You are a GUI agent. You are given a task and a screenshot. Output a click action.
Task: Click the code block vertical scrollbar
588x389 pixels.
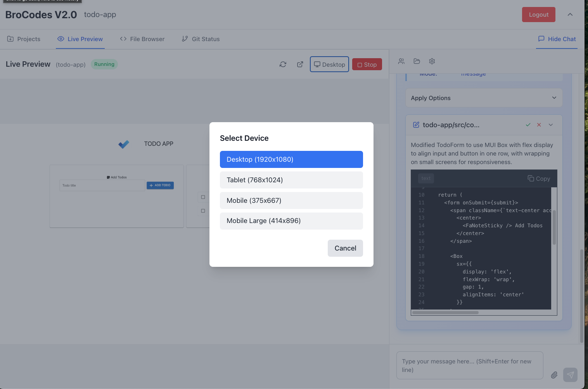[554, 227]
